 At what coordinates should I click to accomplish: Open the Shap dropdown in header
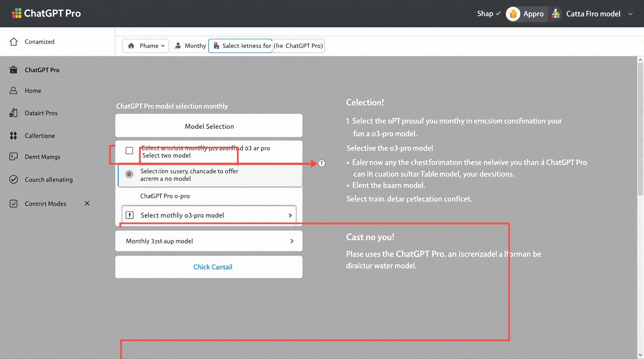click(489, 14)
